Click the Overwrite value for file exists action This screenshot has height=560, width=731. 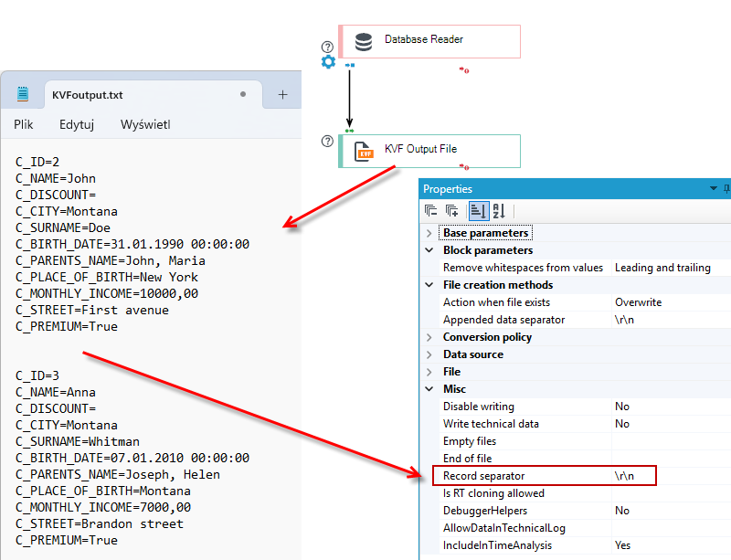638,302
